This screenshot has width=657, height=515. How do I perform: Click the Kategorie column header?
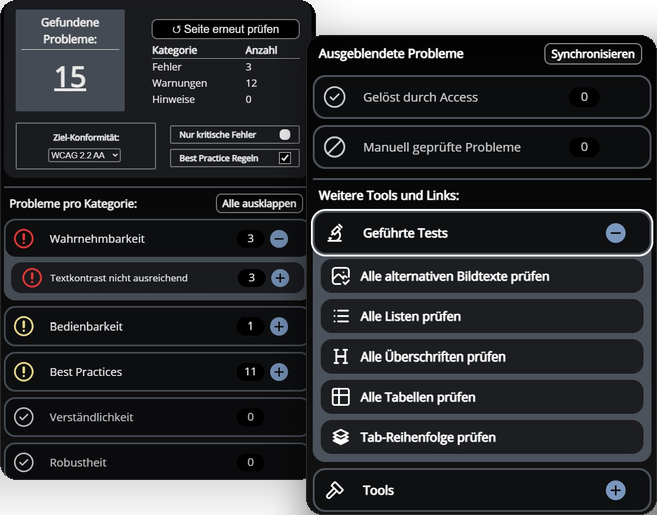coord(174,50)
